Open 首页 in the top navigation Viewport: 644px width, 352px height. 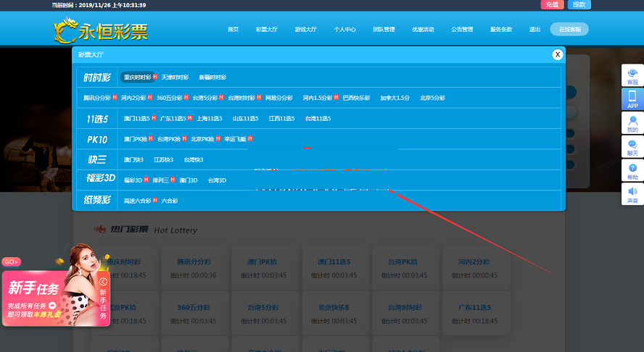point(233,30)
